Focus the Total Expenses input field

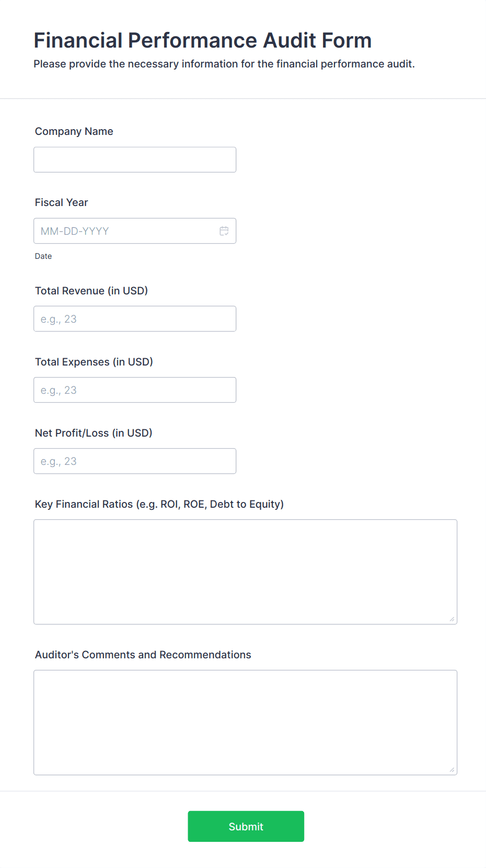pos(134,390)
